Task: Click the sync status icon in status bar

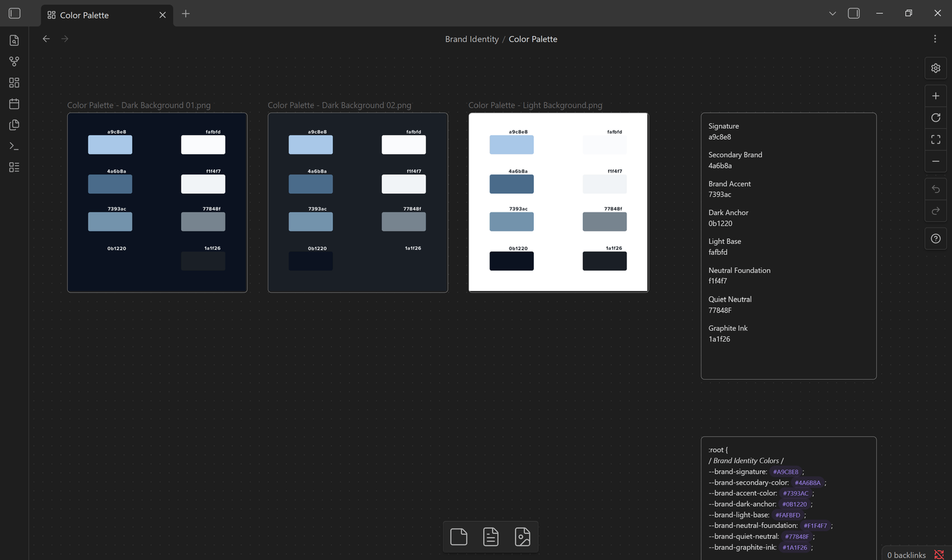Action: [939, 555]
